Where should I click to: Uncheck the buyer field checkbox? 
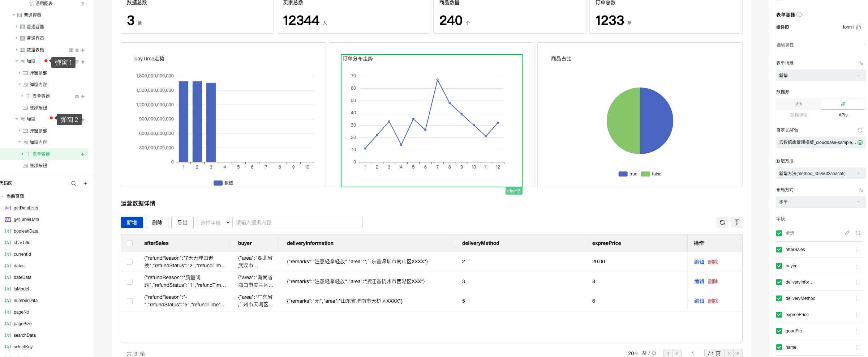[x=779, y=266]
